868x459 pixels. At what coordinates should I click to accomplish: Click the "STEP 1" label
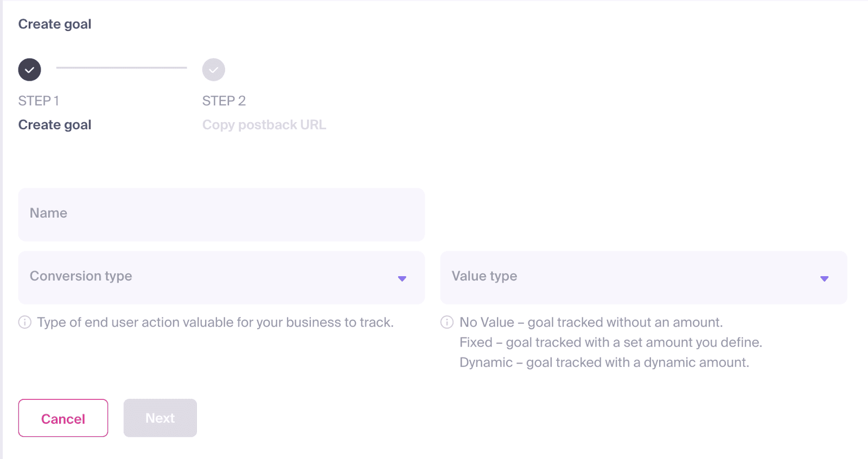(39, 101)
